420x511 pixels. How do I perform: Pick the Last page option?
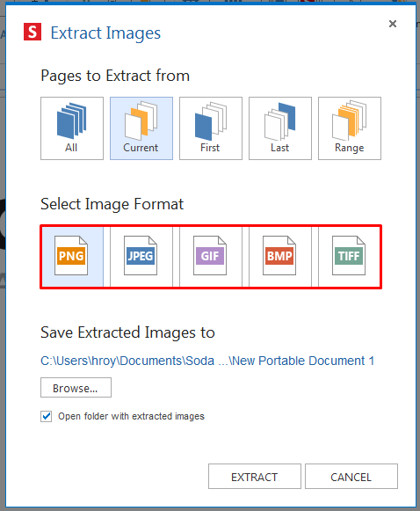click(x=280, y=128)
